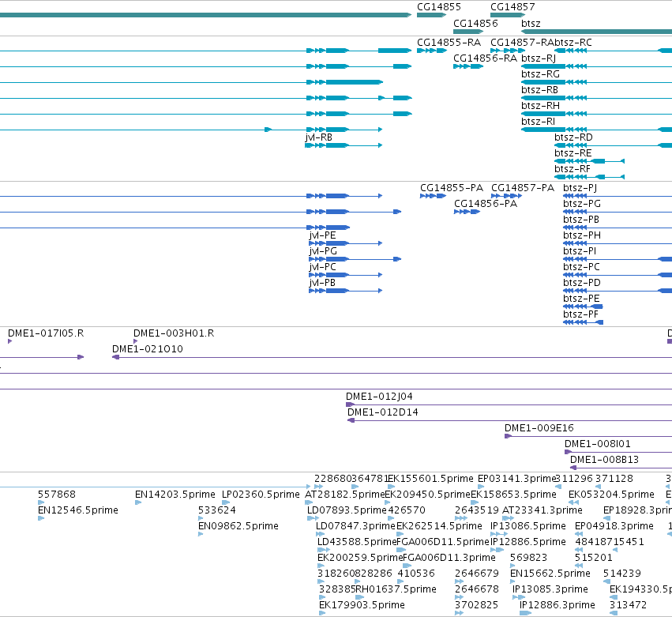This screenshot has width=672, height=617.
Task: Select the IP13085.3prime EST label
Action: coord(550,589)
